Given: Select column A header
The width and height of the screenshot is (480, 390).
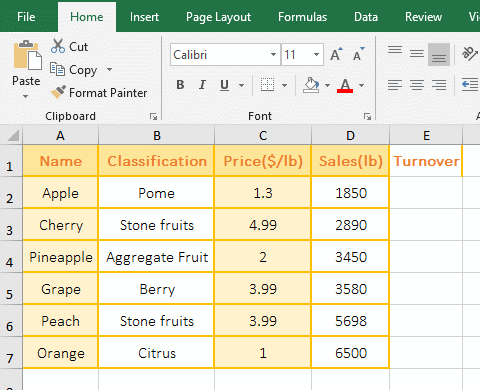Looking at the screenshot, I should pos(60,135).
